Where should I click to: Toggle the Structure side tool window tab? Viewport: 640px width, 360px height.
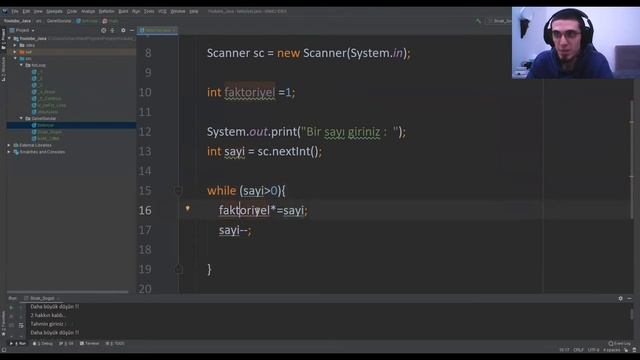pyautogui.click(x=3, y=69)
